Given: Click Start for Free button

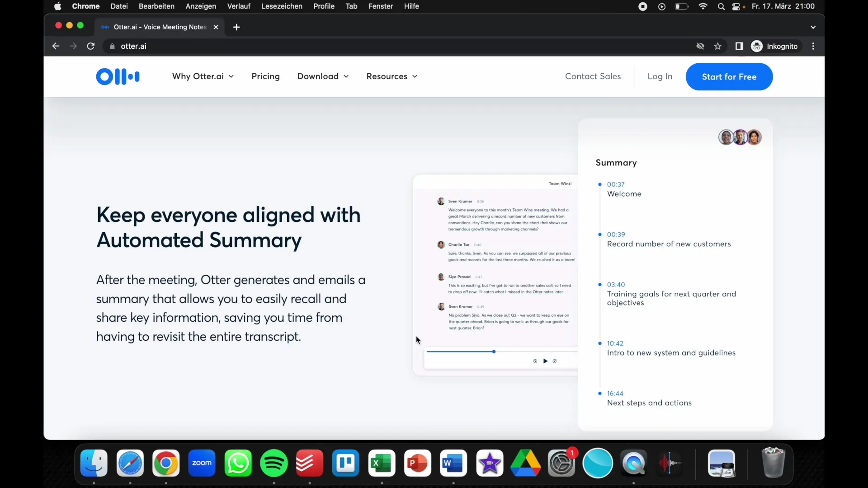Looking at the screenshot, I should [729, 77].
